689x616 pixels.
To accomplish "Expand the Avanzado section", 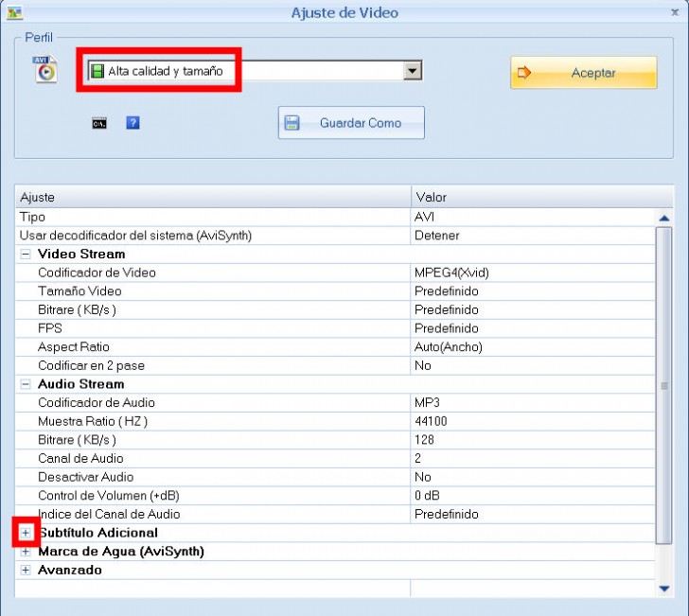I will pyautogui.click(x=26, y=571).
